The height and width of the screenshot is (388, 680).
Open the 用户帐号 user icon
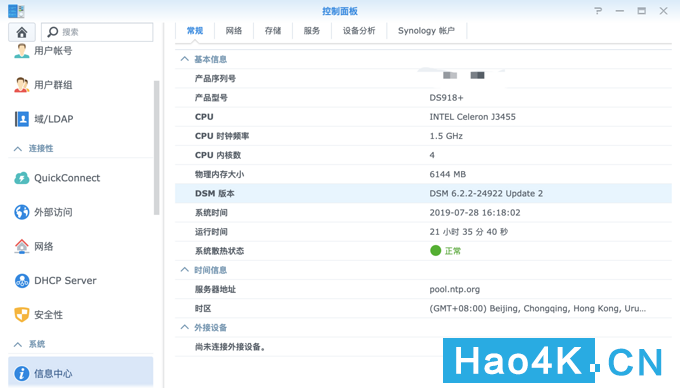[21, 51]
